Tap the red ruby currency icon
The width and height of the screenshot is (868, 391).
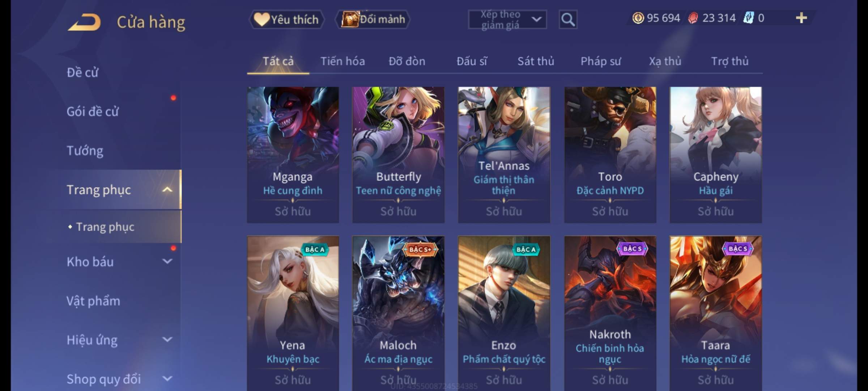click(693, 18)
